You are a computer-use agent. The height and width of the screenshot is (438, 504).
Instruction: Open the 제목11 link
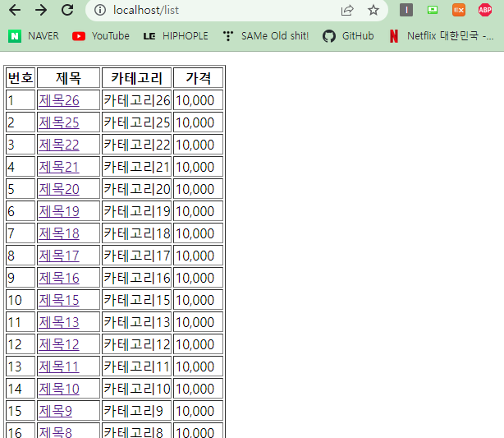pos(59,367)
